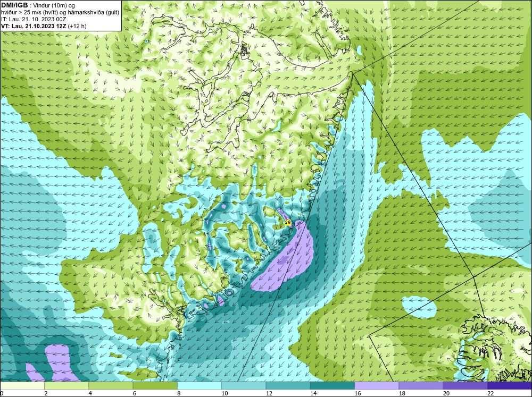Screen dimensions: 532x397
Task: Click the 8-10 m/s light cyan legend swatch
Action: [x=199, y=386]
